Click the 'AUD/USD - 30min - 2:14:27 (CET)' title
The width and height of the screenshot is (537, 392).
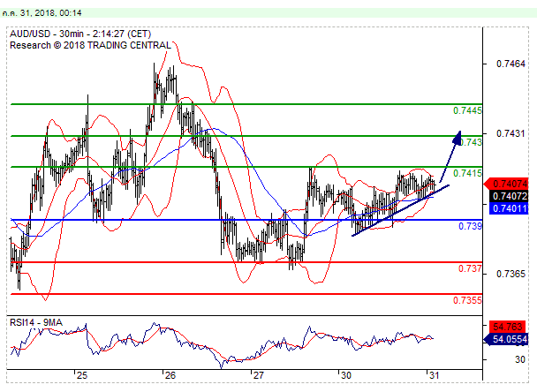(x=80, y=34)
